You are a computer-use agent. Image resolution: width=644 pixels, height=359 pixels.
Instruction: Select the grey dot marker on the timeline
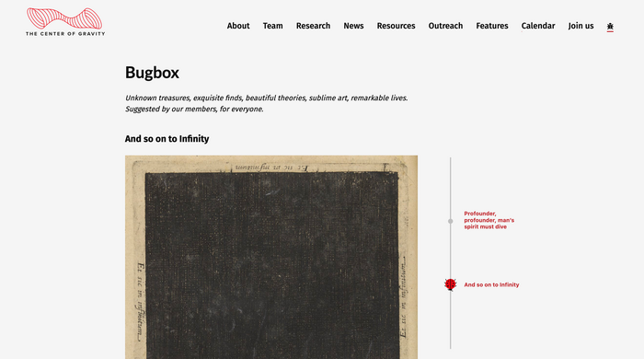451,221
